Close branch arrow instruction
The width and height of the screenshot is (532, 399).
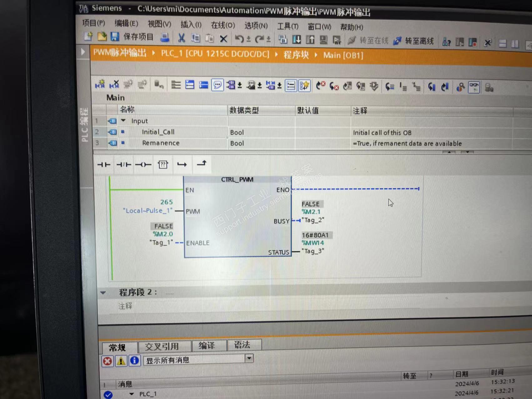click(x=202, y=164)
